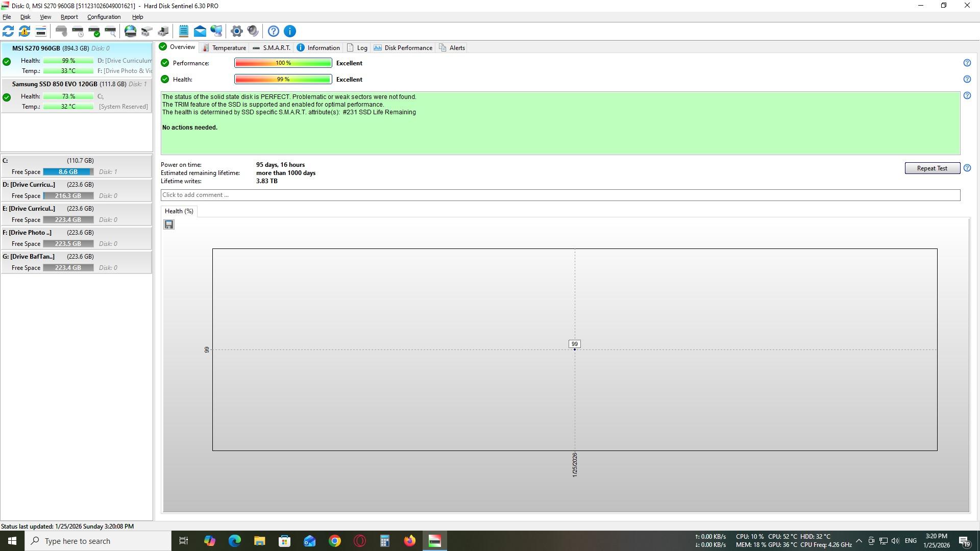This screenshot has height=551, width=980.
Task: Open the Report menu
Action: (69, 17)
